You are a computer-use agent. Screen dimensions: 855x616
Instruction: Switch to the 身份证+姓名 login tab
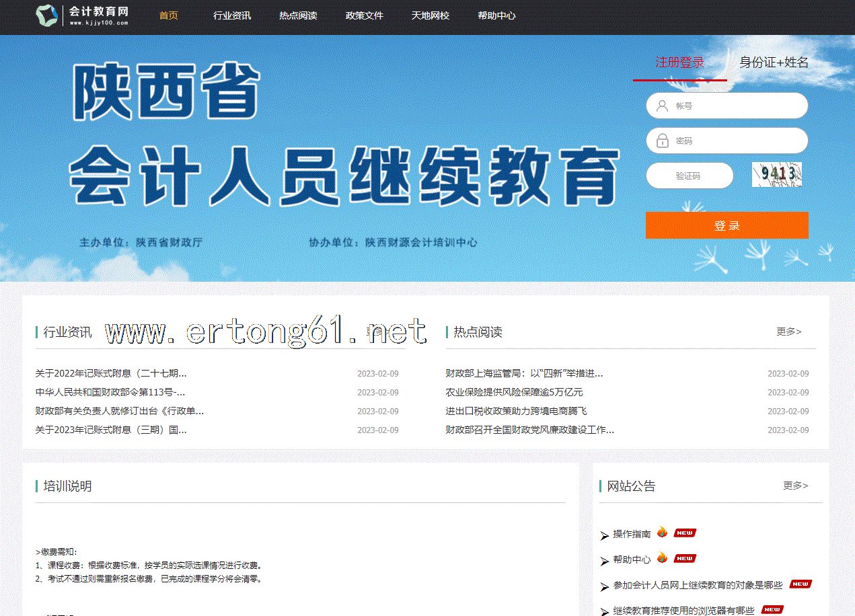[774, 63]
